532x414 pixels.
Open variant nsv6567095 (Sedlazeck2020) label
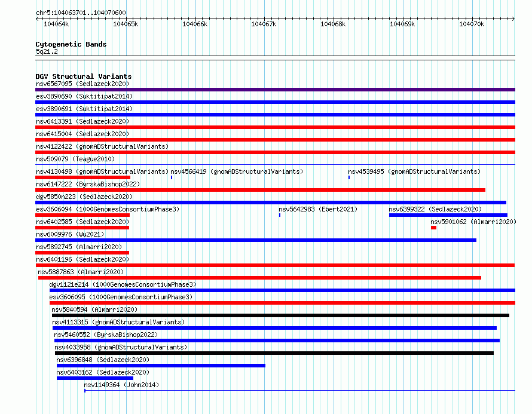82,84
